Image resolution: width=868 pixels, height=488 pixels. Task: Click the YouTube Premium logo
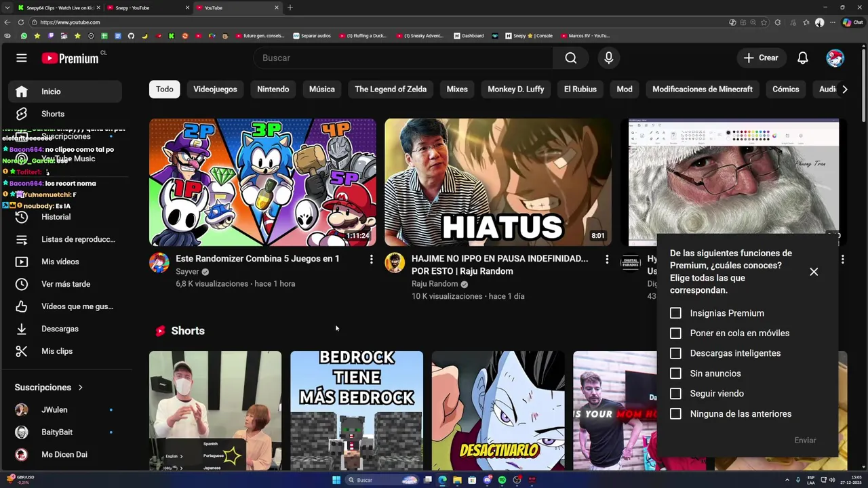[x=71, y=58]
